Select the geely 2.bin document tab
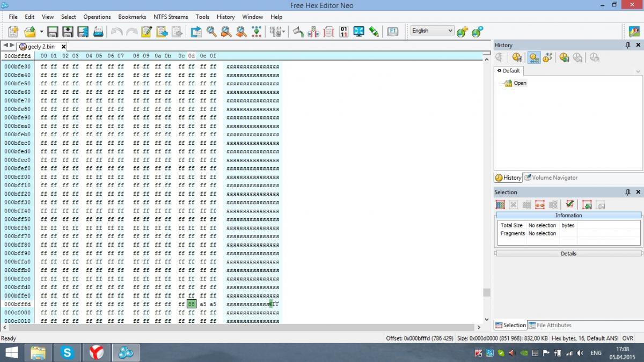This screenshot has height=362, width=644. (42, 47)
